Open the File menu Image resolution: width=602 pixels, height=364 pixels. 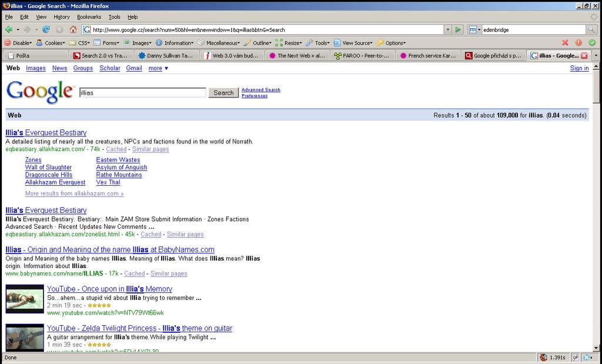point(9,17)
